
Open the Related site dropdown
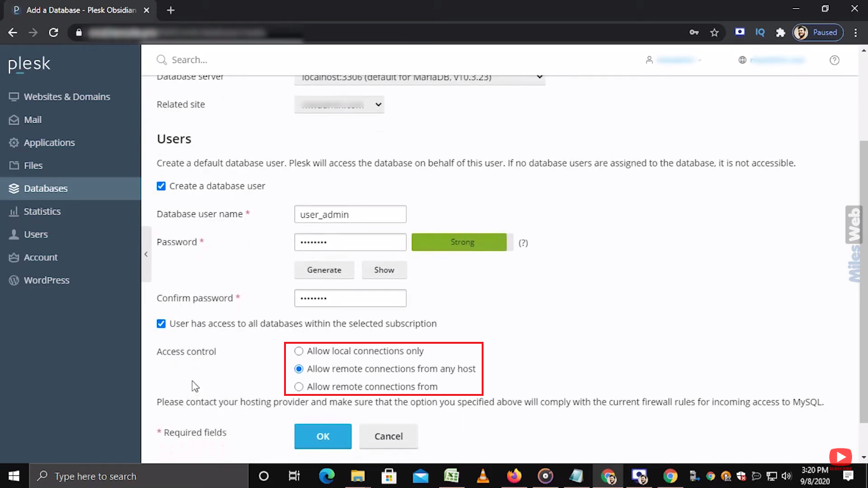point(339,104)
